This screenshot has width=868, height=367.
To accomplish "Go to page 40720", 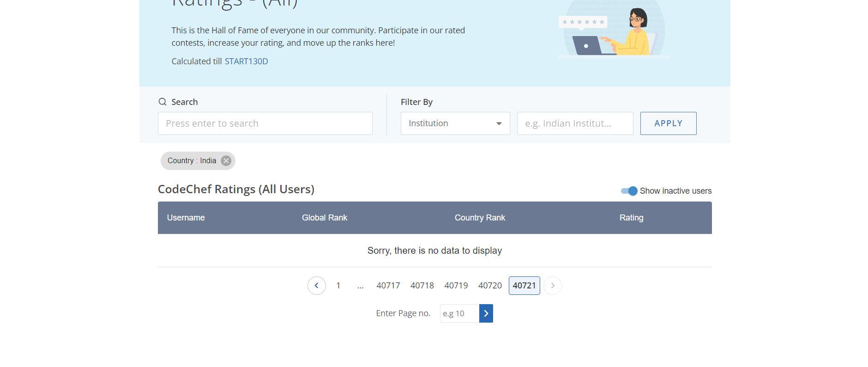I will point(490,286).
